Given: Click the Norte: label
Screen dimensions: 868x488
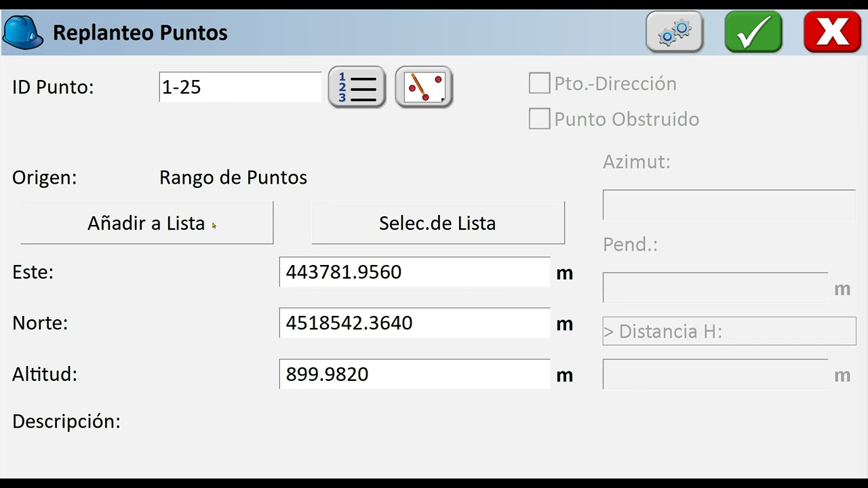Looking at the screenshot, I should pyautogui.click(x=40, y=323).
